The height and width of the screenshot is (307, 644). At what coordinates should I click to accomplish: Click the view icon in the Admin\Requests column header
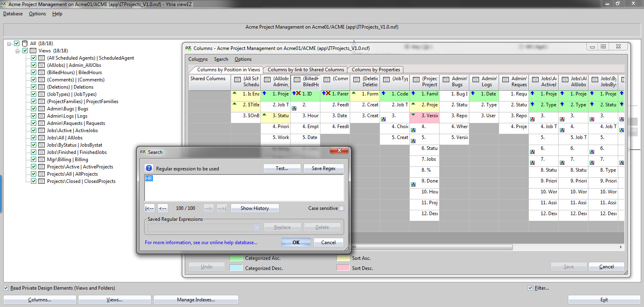click(506, 79)
